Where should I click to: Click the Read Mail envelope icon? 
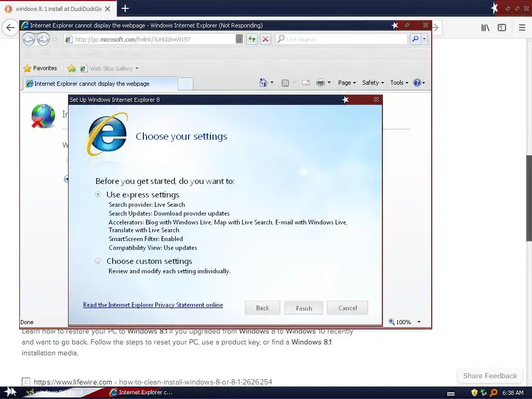coord(305,83)
